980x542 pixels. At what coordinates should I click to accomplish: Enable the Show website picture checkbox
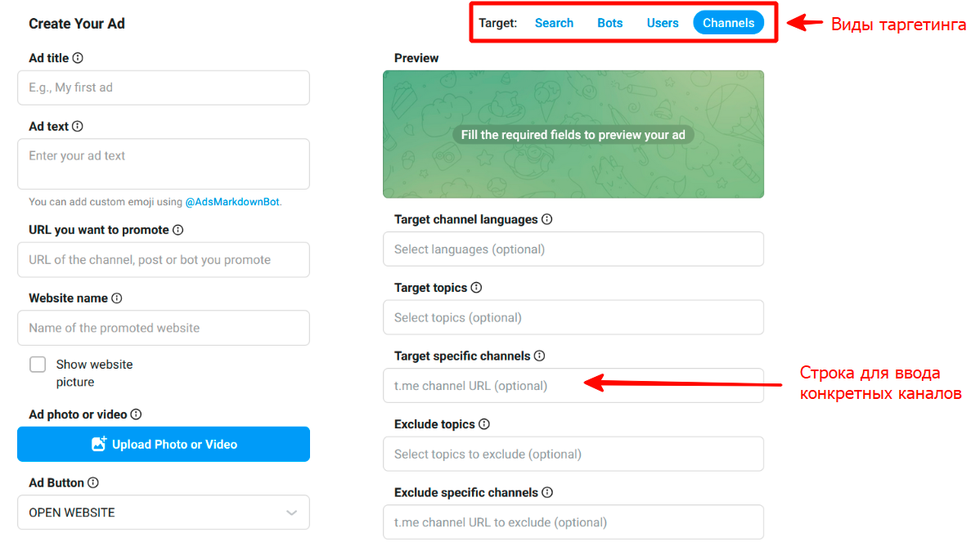pos(36,365)
